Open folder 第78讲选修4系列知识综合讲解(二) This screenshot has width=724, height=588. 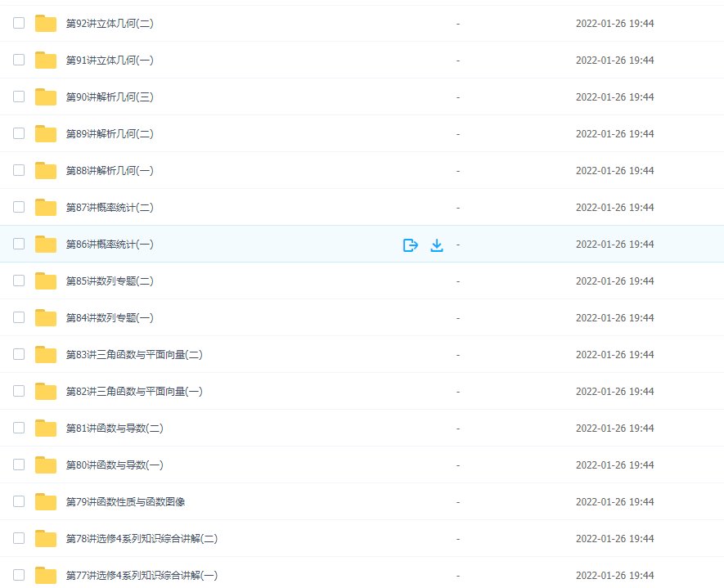pyautogui.click(x=142, y=539)
